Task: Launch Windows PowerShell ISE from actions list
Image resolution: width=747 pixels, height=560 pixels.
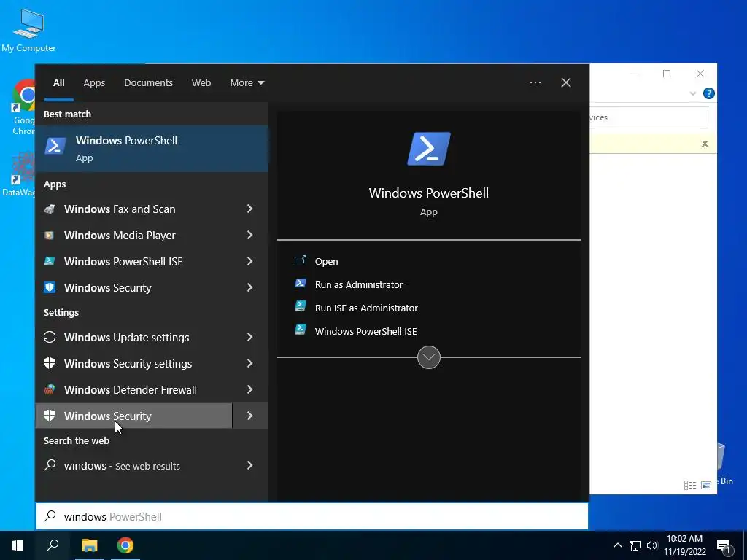Action: tap(366, 332)
